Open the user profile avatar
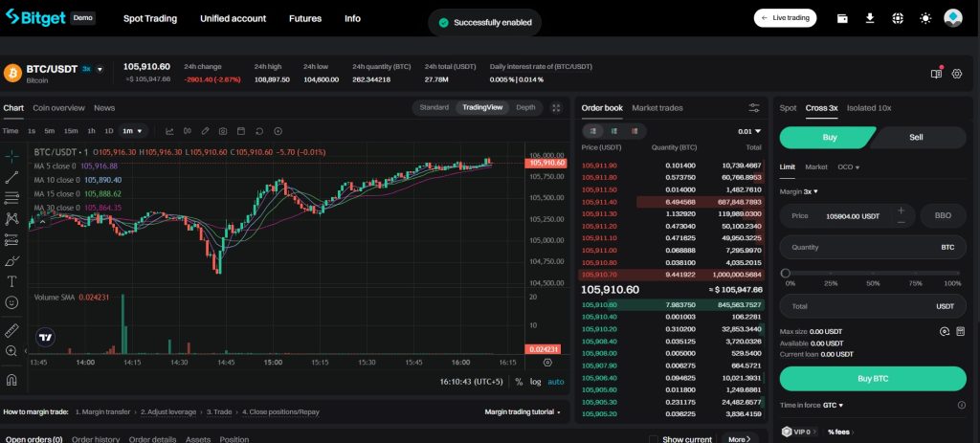 point(953,18)
